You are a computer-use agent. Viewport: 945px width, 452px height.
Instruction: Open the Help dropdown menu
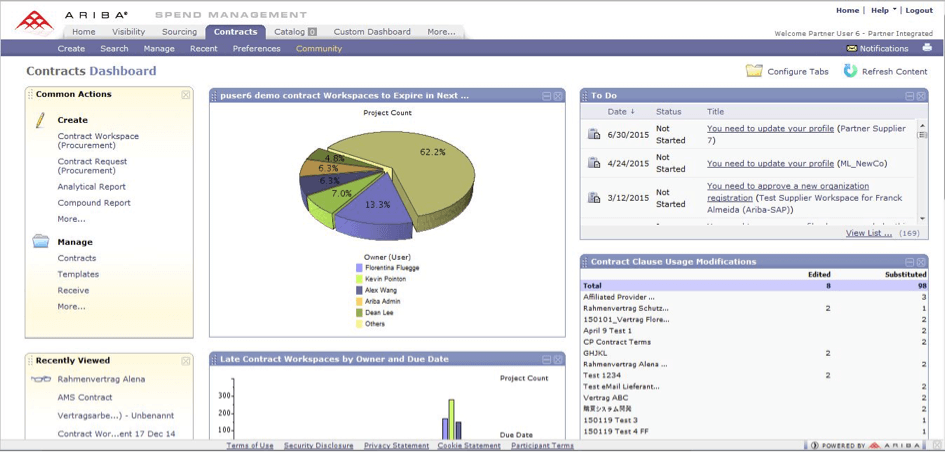tap(884, 10)
